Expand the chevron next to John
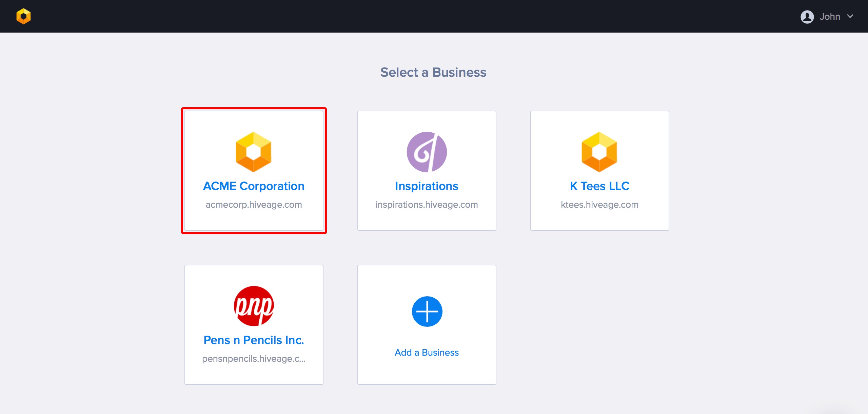868x414 pixels. (850, 16)
